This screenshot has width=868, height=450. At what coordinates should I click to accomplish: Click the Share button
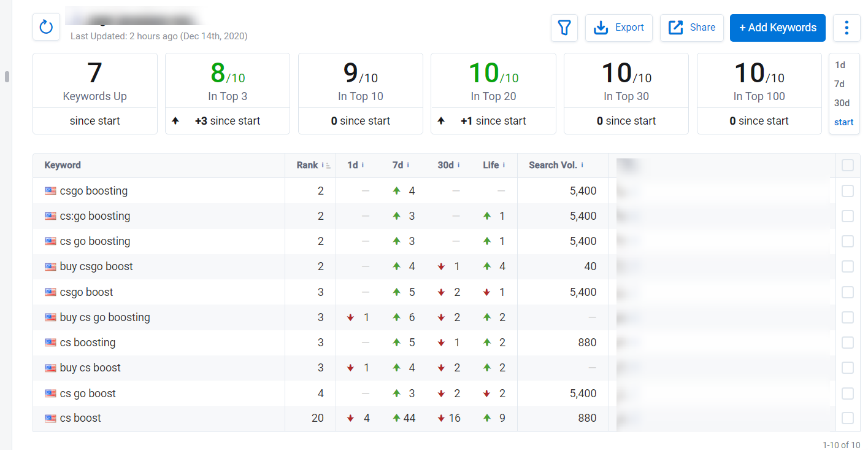(691, 28)
